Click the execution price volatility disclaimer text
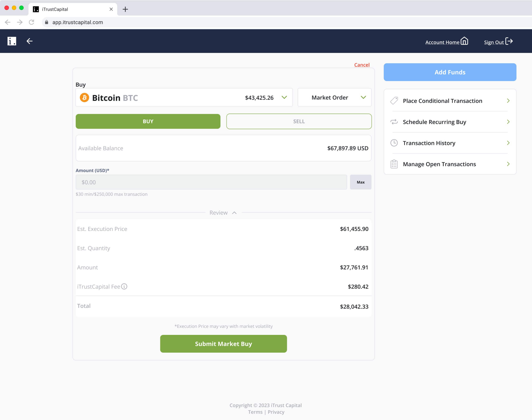 224,326
